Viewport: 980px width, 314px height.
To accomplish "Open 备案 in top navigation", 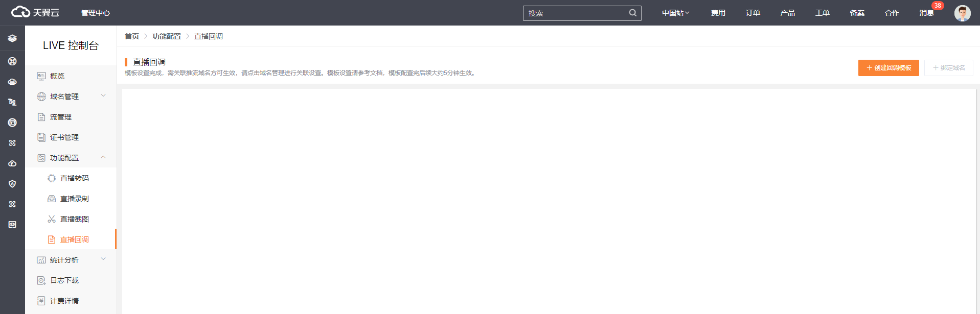I will pyautogui.click(x=857, y=13).
